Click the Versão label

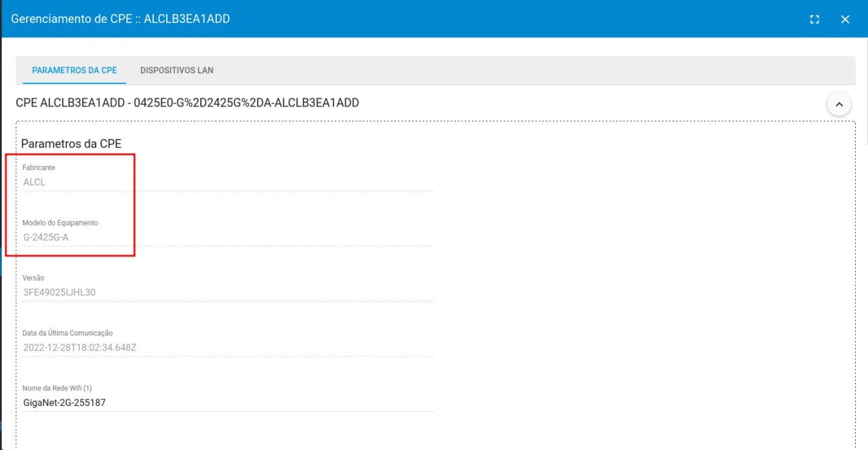coord(33,278)
